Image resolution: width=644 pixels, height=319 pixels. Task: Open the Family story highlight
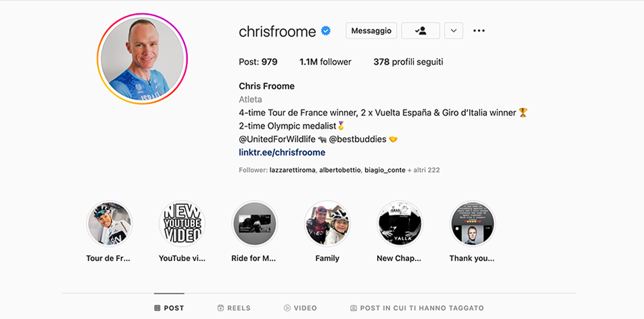327,223
